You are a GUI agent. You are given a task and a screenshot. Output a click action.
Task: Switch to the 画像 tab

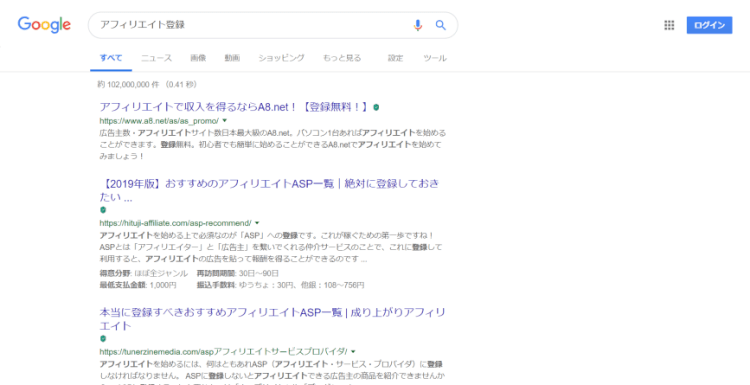point(198,58)
